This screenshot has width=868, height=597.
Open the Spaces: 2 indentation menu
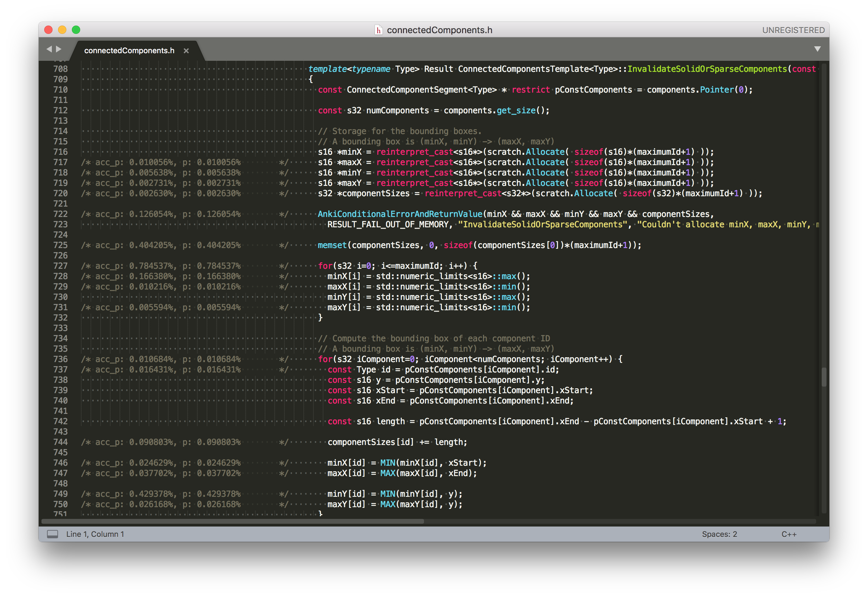pyautogui.click(x=719, y=534)
